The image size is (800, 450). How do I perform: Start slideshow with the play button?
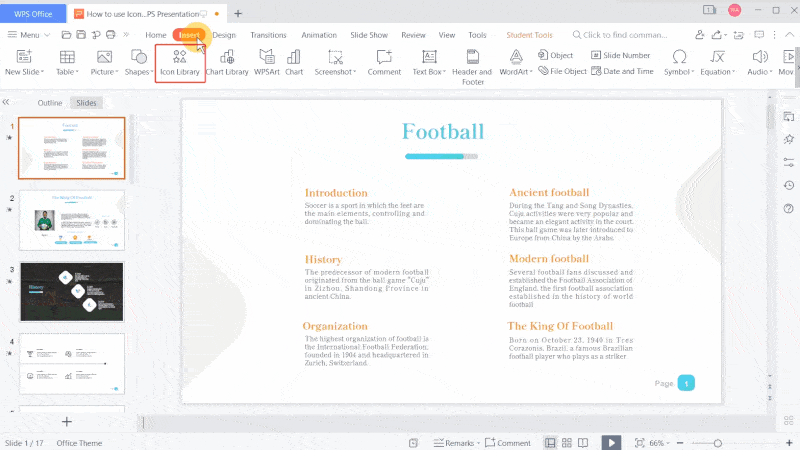(611, 442)
